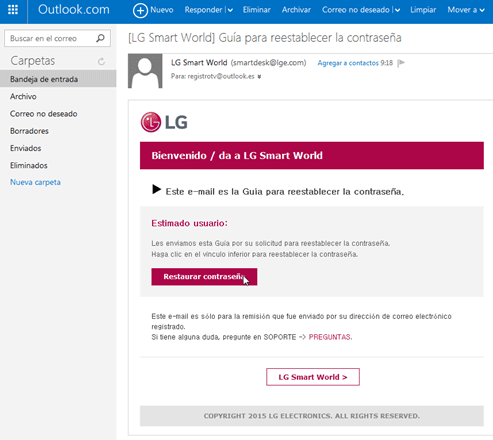The image size is (493, 440).
Task: Click Correo no deseado toolbar button
Action: 355,10
